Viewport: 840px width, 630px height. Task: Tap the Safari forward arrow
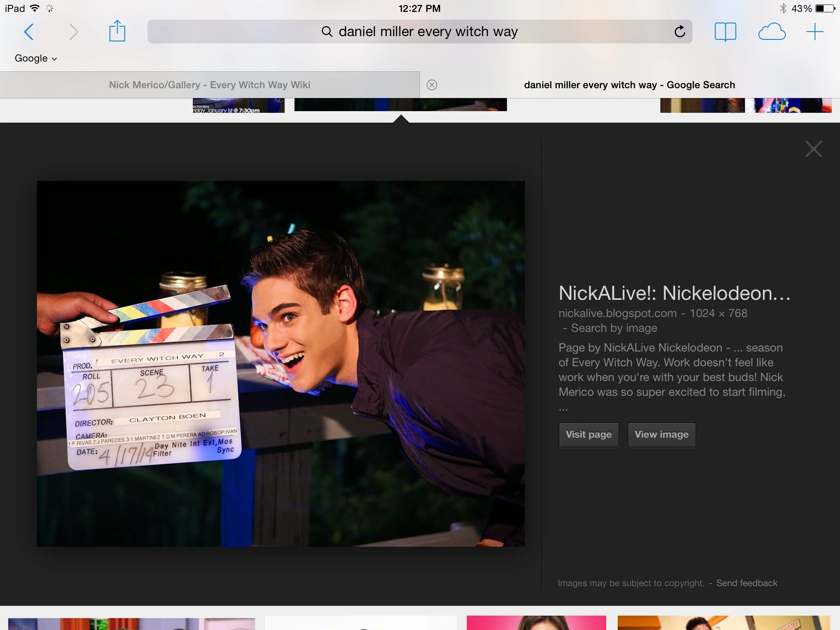[73, 32]
